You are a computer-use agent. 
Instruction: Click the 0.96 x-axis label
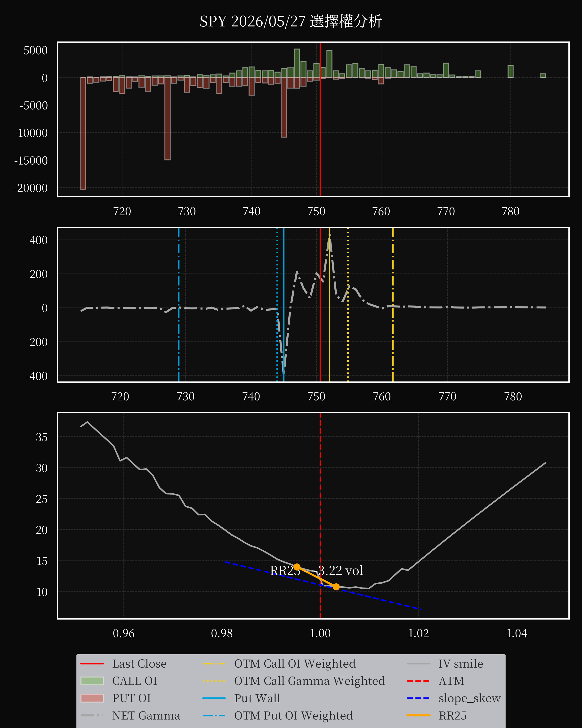point(123,633)
